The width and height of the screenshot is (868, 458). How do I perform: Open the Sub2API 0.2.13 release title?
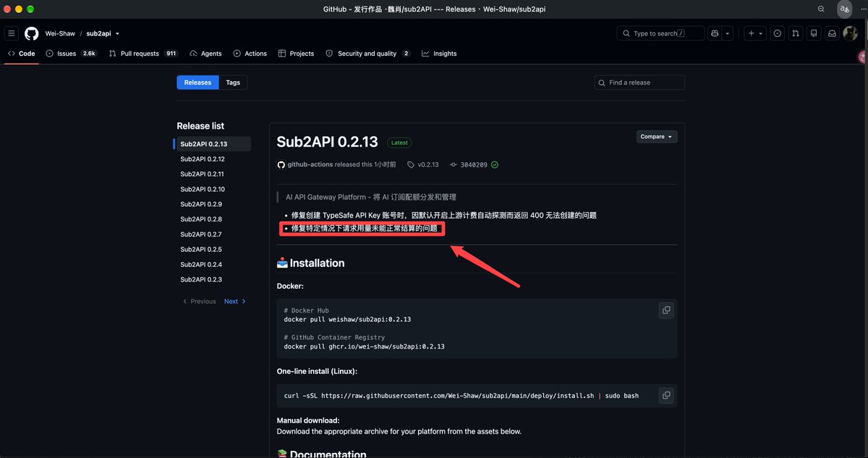pyautogui.click(x=328, y=142)
